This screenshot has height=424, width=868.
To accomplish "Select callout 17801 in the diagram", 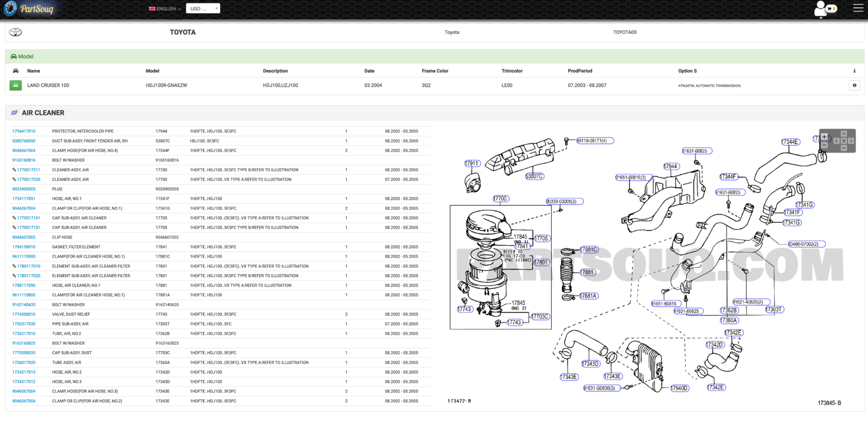I will 541,262.
